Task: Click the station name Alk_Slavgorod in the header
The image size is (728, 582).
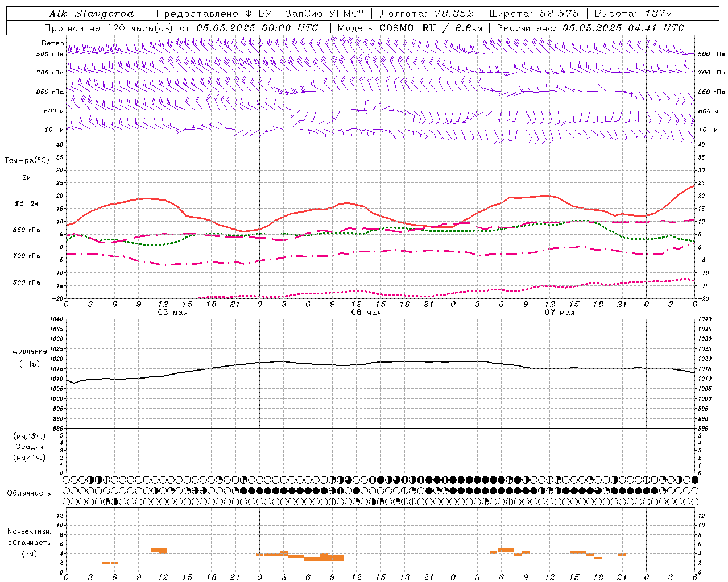Action: 92,14
